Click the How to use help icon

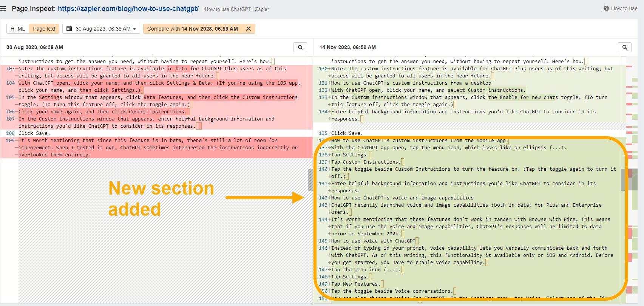pyautogui.click(x=606, y=8)
